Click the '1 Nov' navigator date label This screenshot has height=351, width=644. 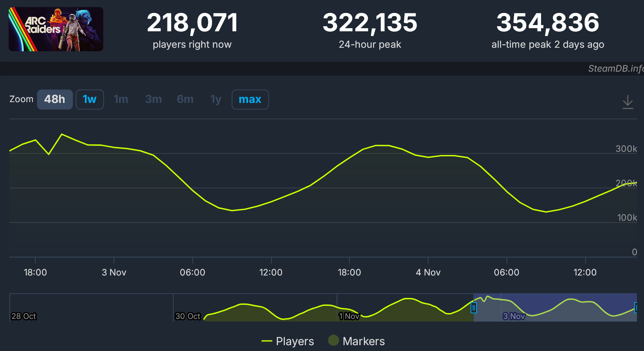349,316
